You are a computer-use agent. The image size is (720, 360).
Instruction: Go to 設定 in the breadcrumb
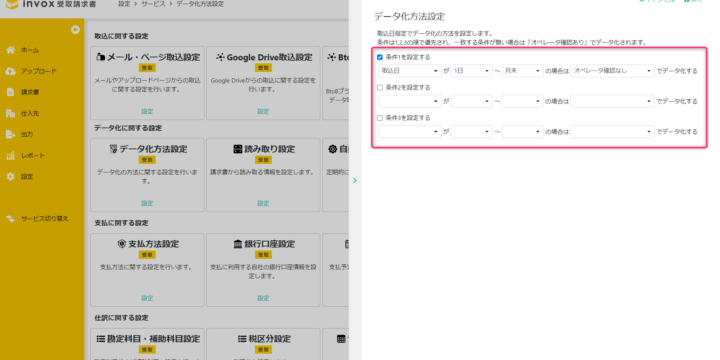(x=124, y=4)
